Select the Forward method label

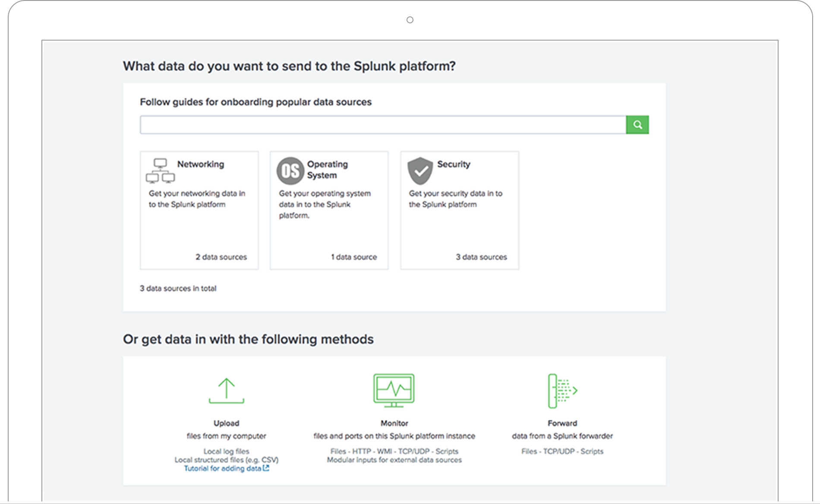point(562,423)
